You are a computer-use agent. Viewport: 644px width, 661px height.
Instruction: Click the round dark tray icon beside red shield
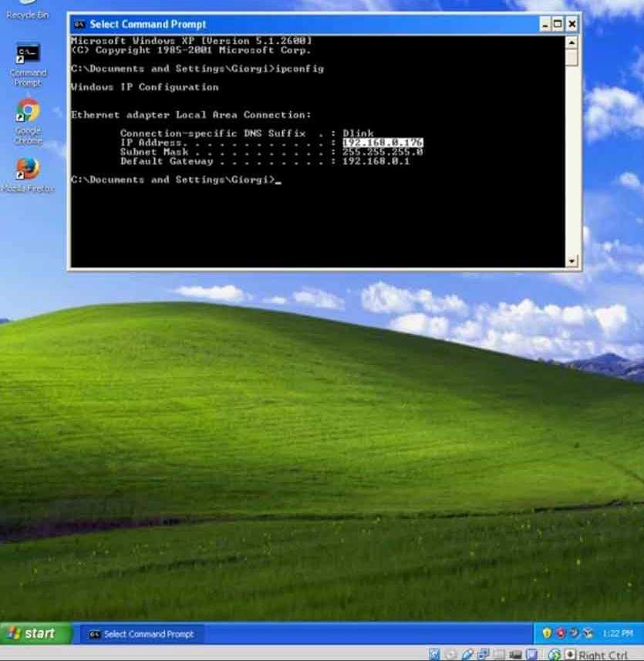(x=574, y=632)
